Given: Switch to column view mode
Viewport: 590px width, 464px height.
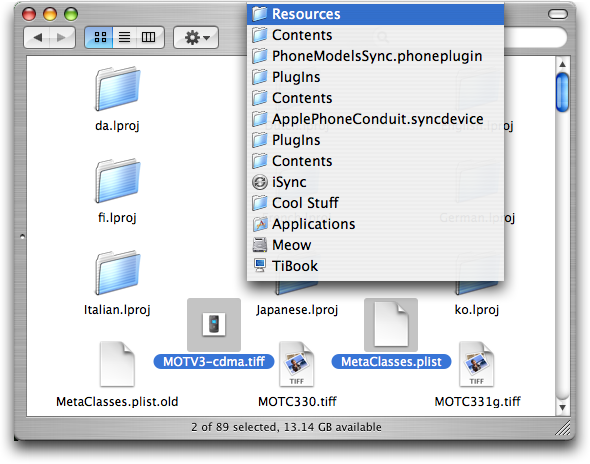Looking at the screenshot, I should 149,37.
